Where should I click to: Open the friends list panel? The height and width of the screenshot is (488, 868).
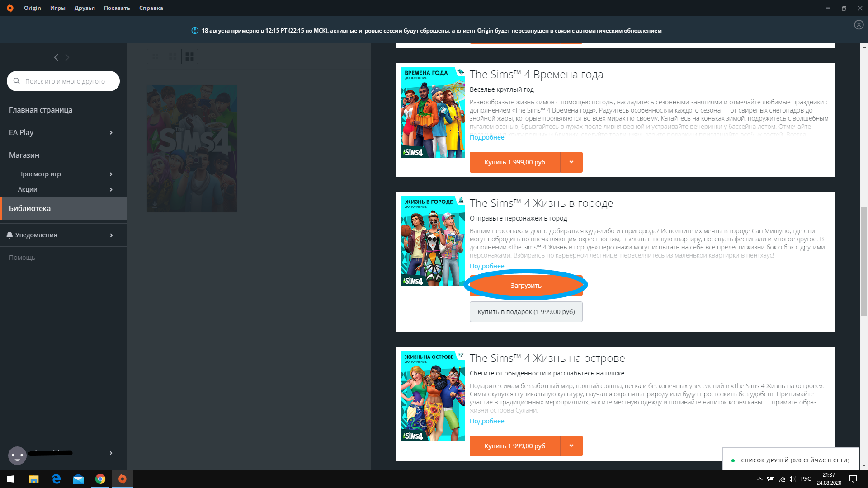pos(790,460)
